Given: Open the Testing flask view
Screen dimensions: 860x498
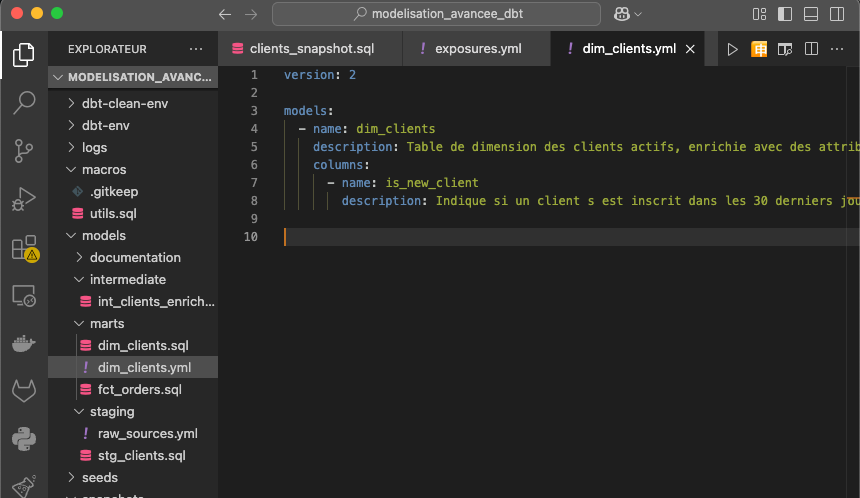Looking at the screenshot, I should click(x=24, y=486).
